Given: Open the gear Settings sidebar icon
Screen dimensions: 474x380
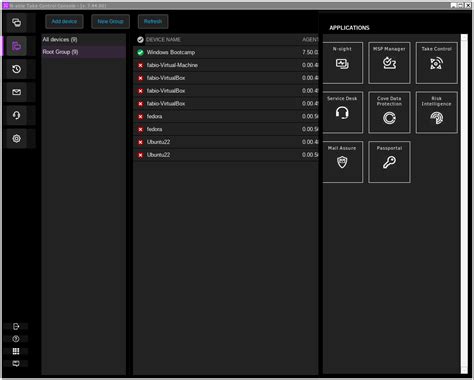Looking at the screenshot, I should 16,138.
